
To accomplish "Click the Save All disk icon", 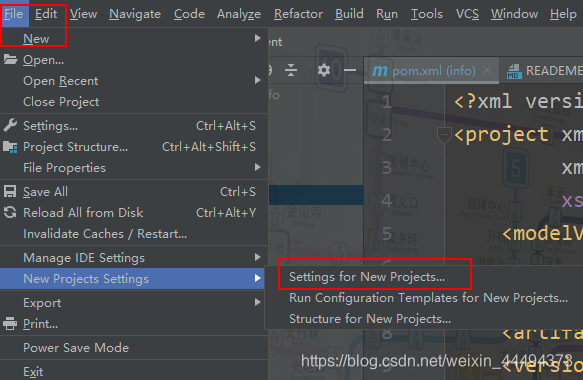I will pos(10,191).
